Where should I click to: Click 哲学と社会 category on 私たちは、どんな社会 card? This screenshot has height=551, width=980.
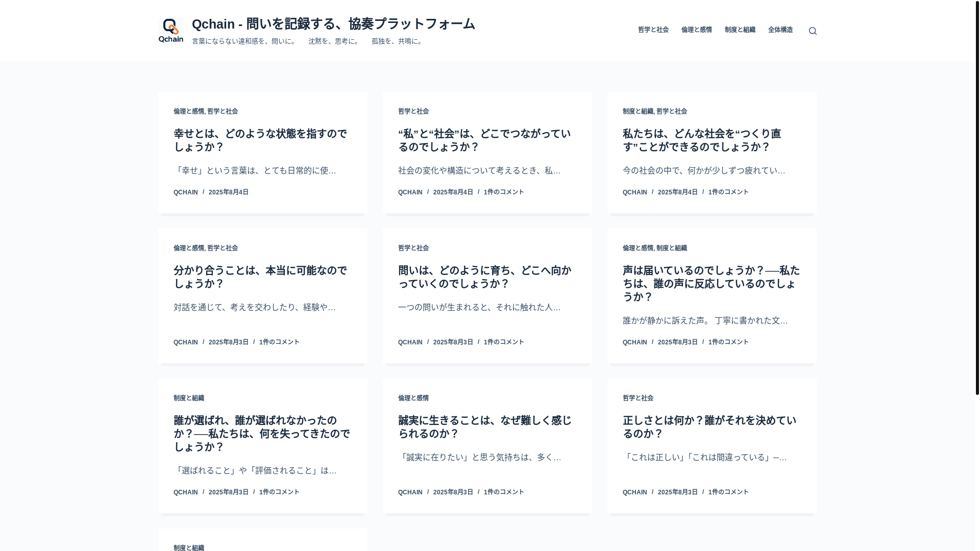point(672,111)
